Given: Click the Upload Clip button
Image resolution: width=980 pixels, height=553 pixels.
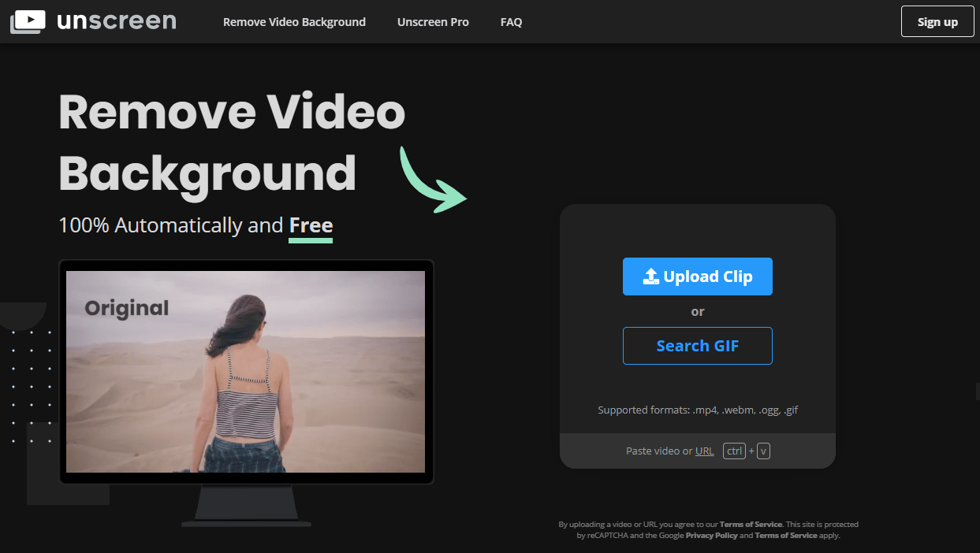Looking at the screenshot, I should [x=698, y=276].
